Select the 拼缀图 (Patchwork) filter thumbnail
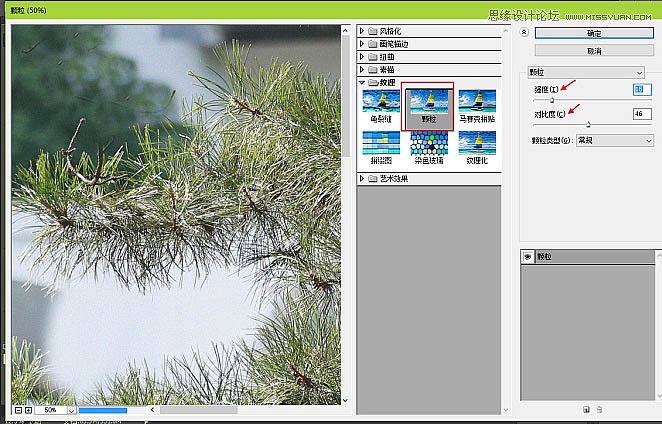The width and height of the screenshot is (662, 424). [x=381, y=144]
